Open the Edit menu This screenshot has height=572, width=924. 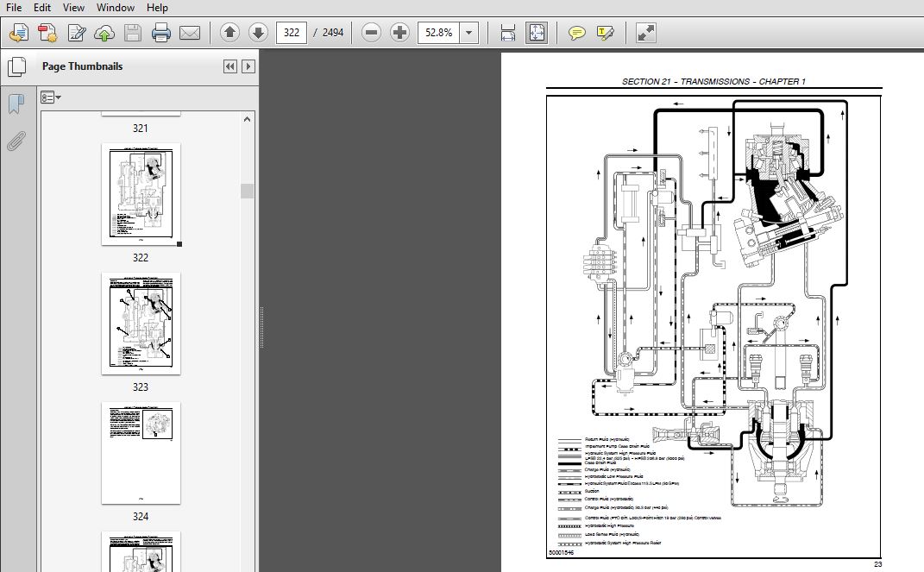41,8
